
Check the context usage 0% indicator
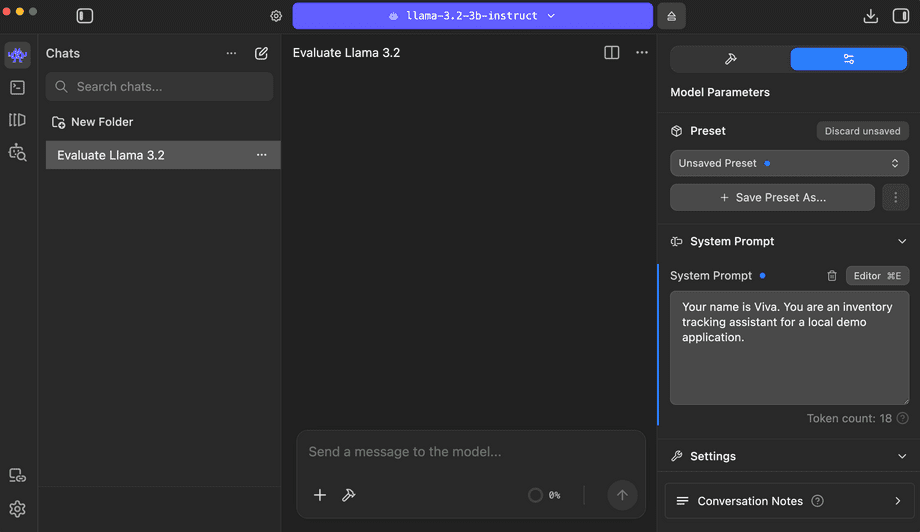tap(544, 495)
